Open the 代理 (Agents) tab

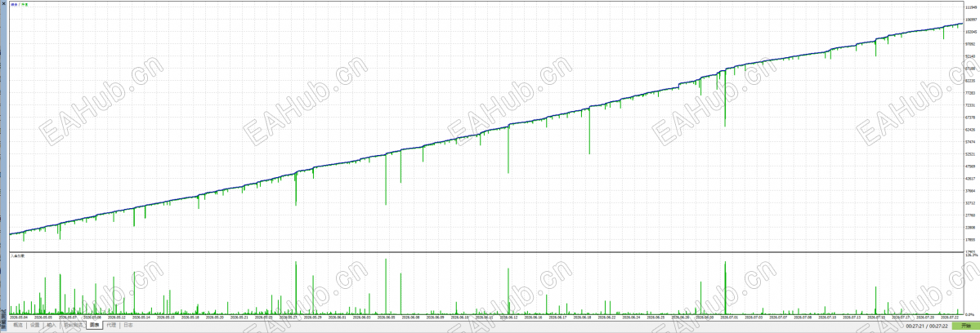pos(111,325)
